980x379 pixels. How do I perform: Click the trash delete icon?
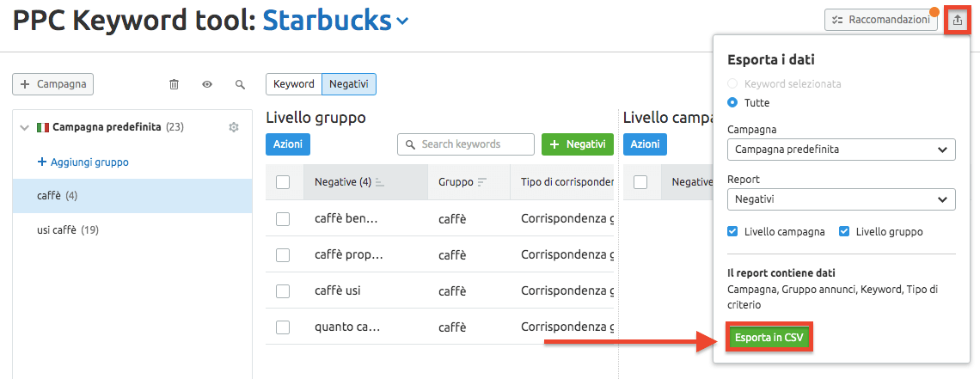click(x=175, y=84)
